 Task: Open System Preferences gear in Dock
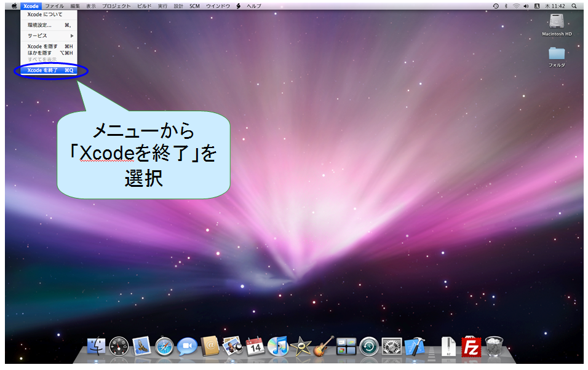392,347
